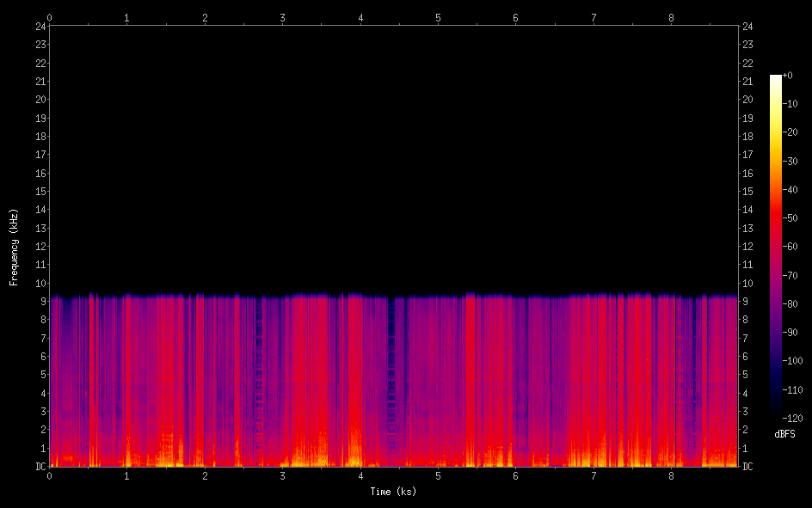
Task: Click the 5 kHz label on left axis
Action: 42,375
